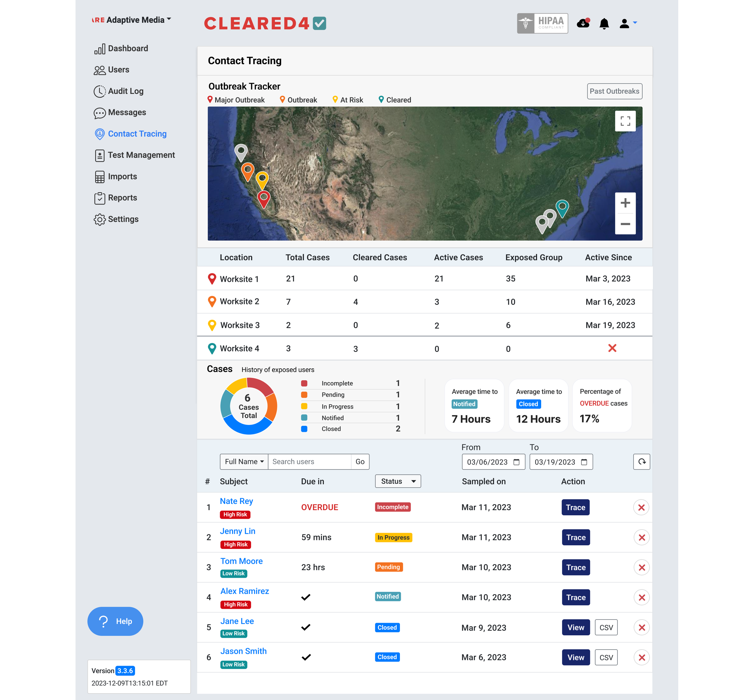Open Messages from sidebar

pos(120,112)
